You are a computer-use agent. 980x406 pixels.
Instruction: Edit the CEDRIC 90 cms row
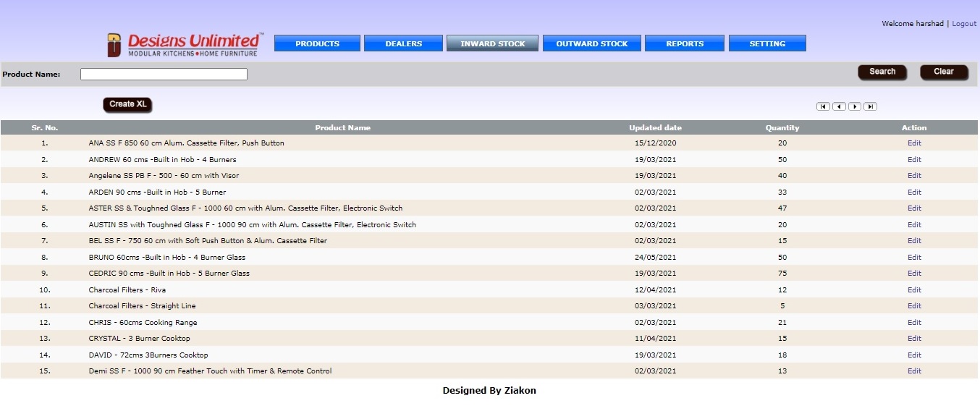point(914,274)
